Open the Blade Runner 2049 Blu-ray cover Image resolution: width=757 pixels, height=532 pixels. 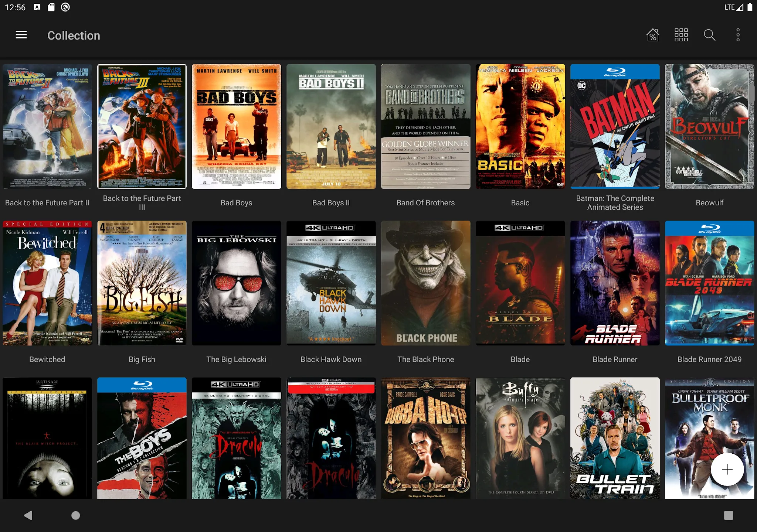[x=710, y=283]
